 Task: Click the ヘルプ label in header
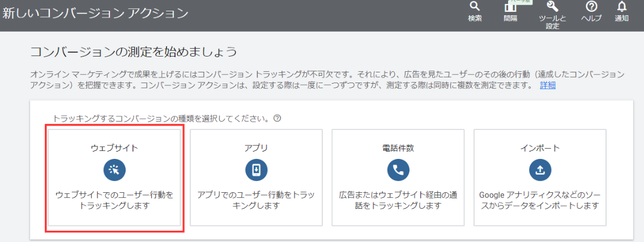coord(591,19)
